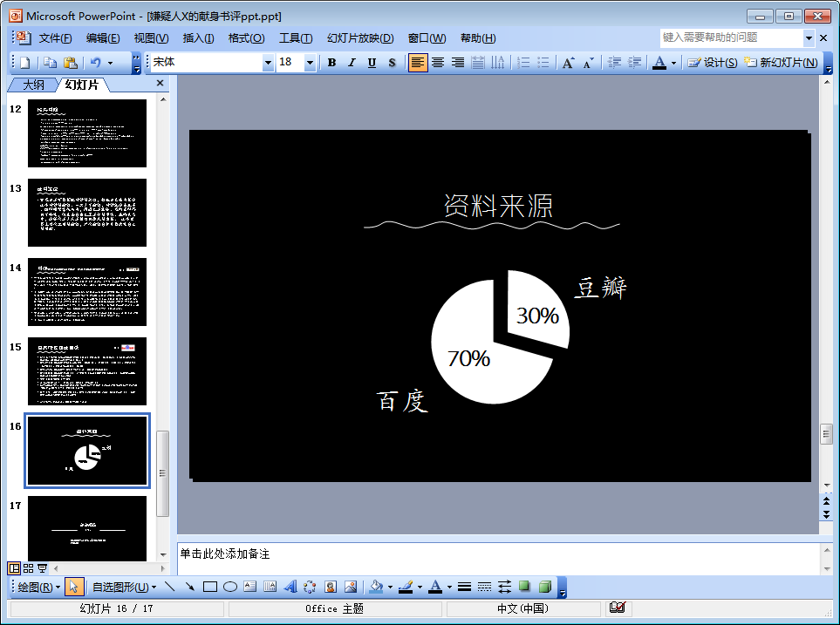Toggle text Shadow formatting
The width and height of the screenshot is (840, 625).
(392, 63)
